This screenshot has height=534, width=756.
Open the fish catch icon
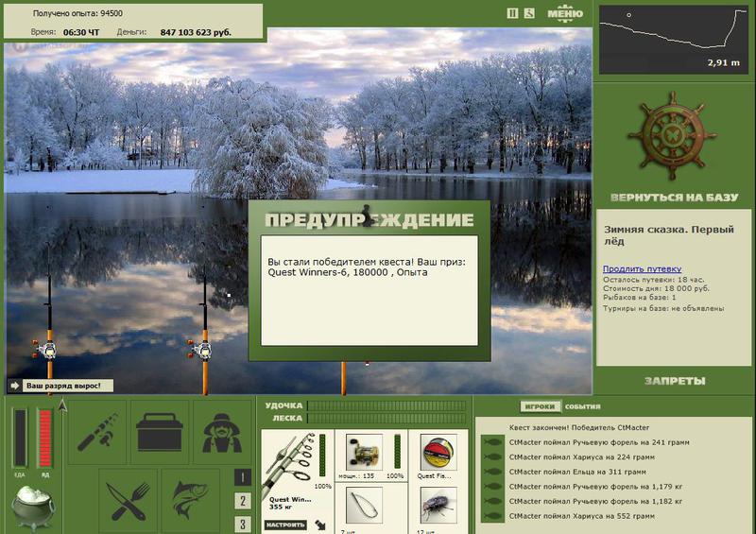pyautogui.click(x=191, y=501)
